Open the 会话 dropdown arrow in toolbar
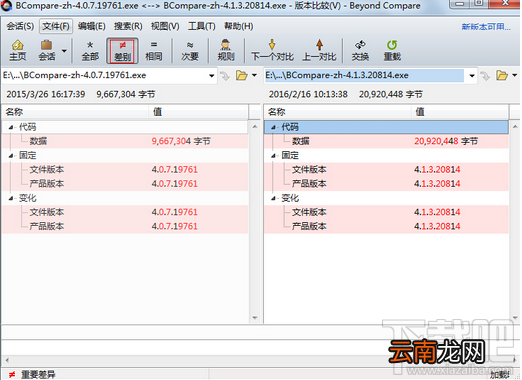522x380 pixels. tap(64, 51)
